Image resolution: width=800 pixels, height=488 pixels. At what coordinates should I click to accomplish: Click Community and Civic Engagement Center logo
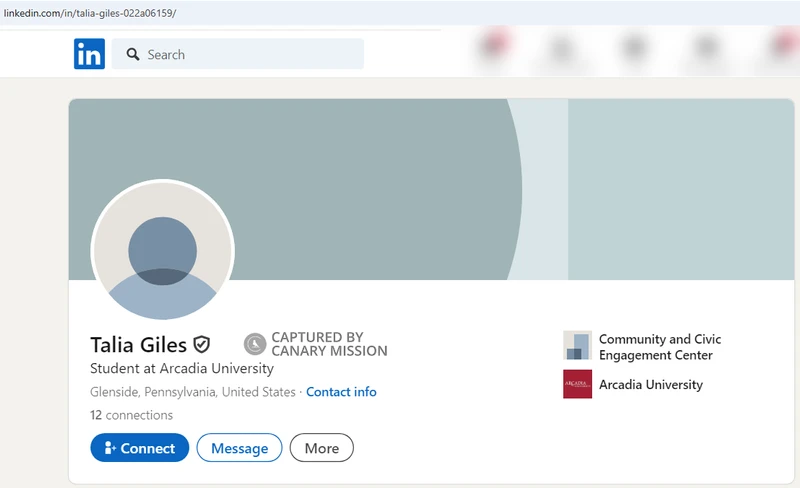[x=578, y=345]
